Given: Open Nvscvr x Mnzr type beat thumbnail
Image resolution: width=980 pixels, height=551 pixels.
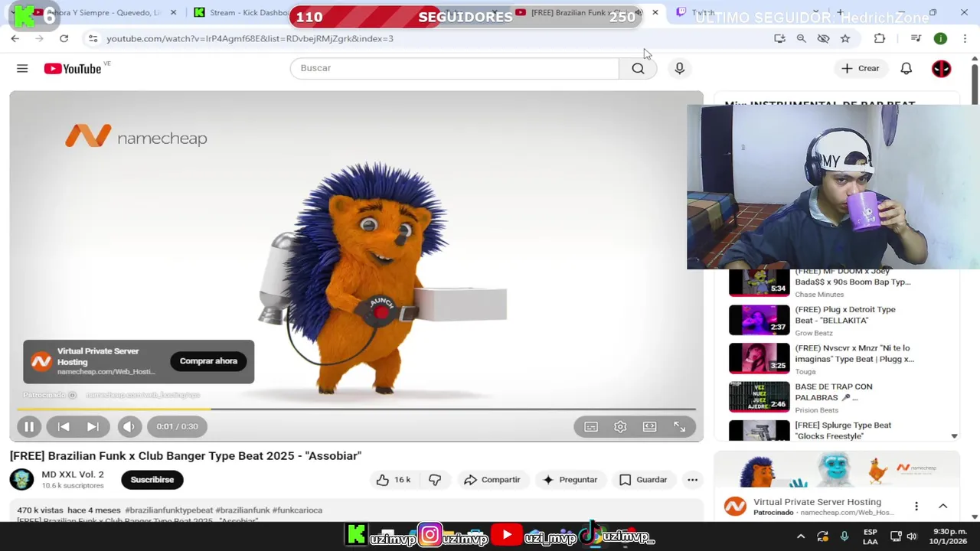Looking at the screenshot, I should point(759,358).
